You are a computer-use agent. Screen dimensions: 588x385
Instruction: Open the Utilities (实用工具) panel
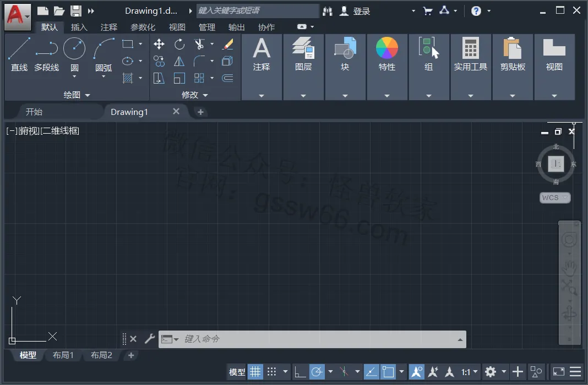click(x=471, y=67)
